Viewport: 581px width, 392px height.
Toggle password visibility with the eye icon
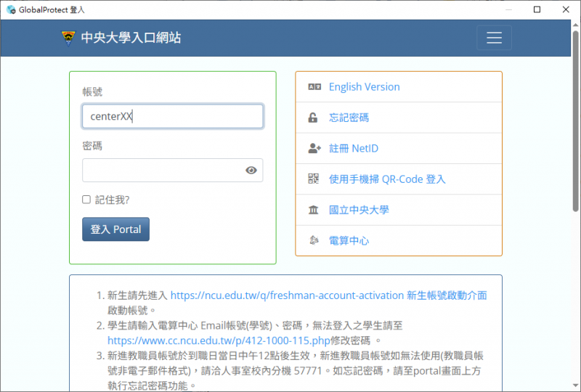251,171
